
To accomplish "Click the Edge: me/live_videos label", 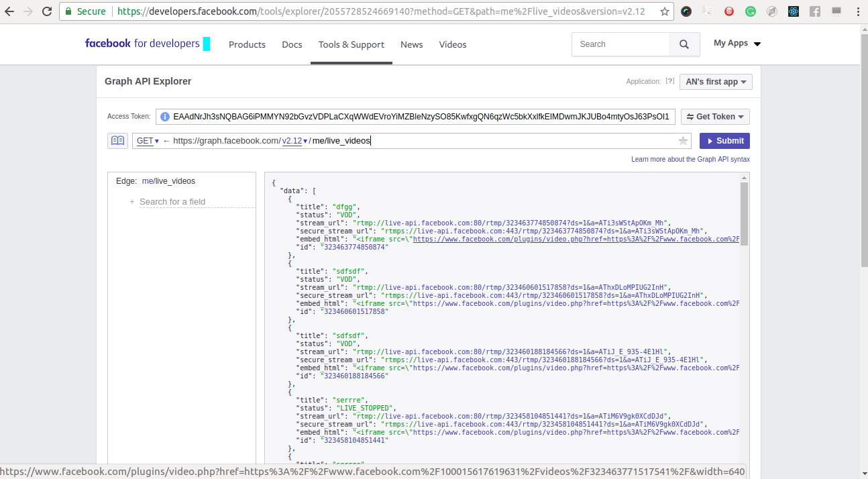I will (156, 181).
